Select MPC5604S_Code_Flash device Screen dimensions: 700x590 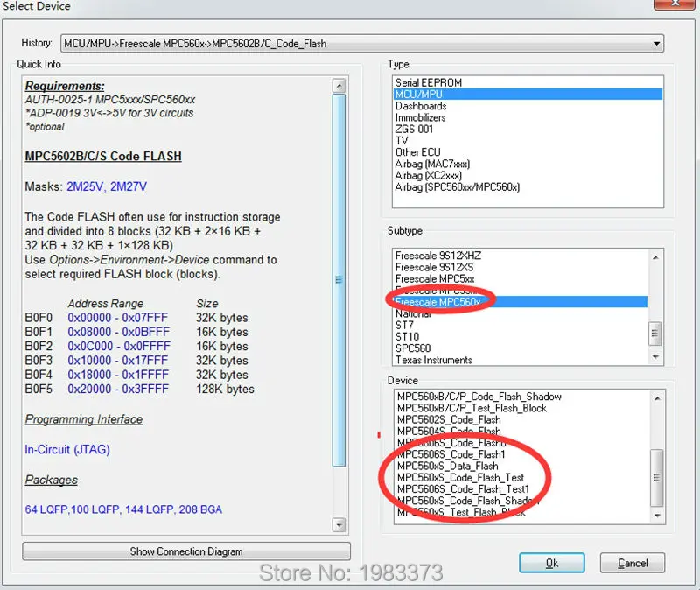tap(449, 432)
